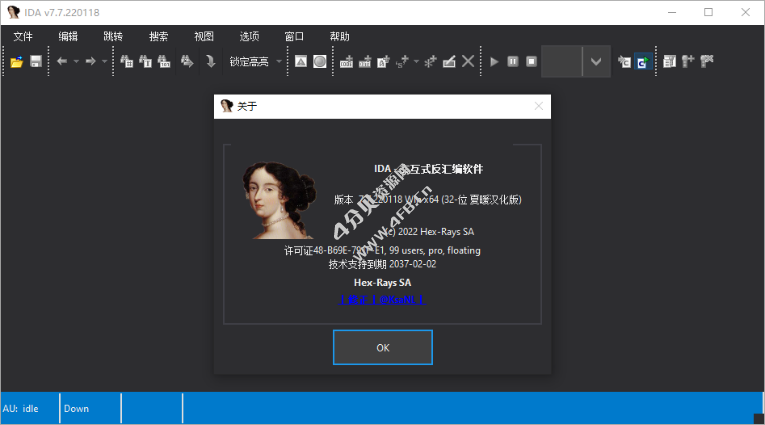Viewport: 765px width, 425px height.
Task: Start the debugger with the play icon
Action: [x=494, y=61]
